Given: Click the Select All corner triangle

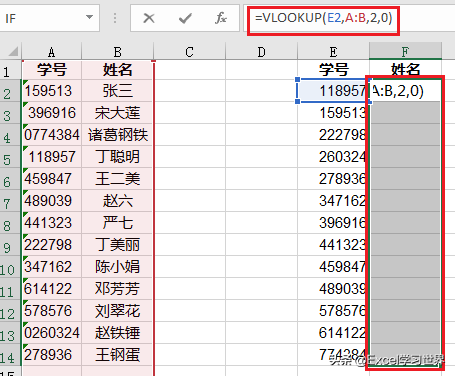Looking at the screenshot, I should click(x=13, y=52).
